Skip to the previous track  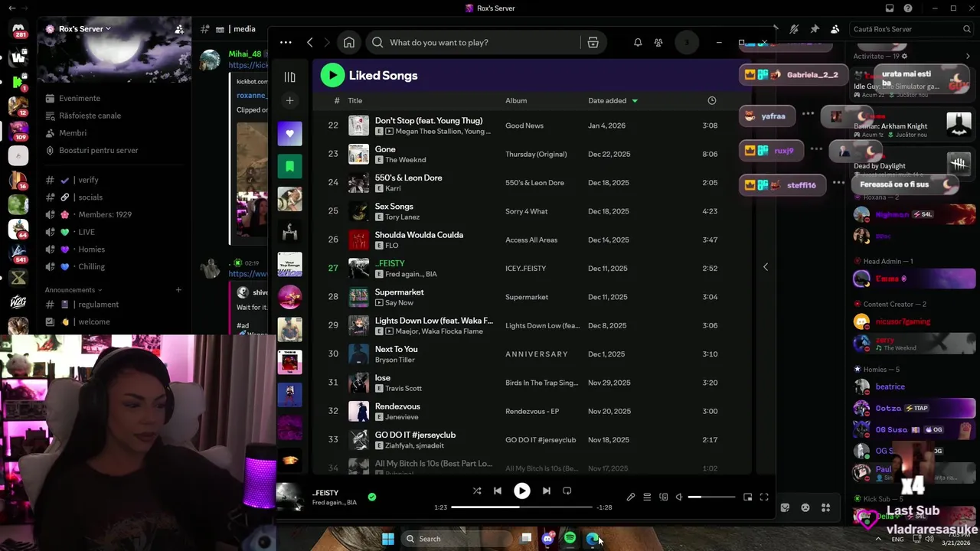pos(498,491)
